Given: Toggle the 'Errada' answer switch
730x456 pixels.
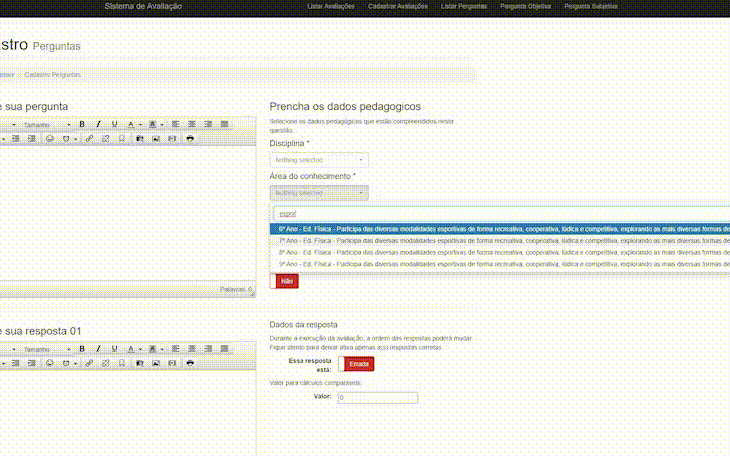Looking at the screenshot, I should click(x=357, y=365).
